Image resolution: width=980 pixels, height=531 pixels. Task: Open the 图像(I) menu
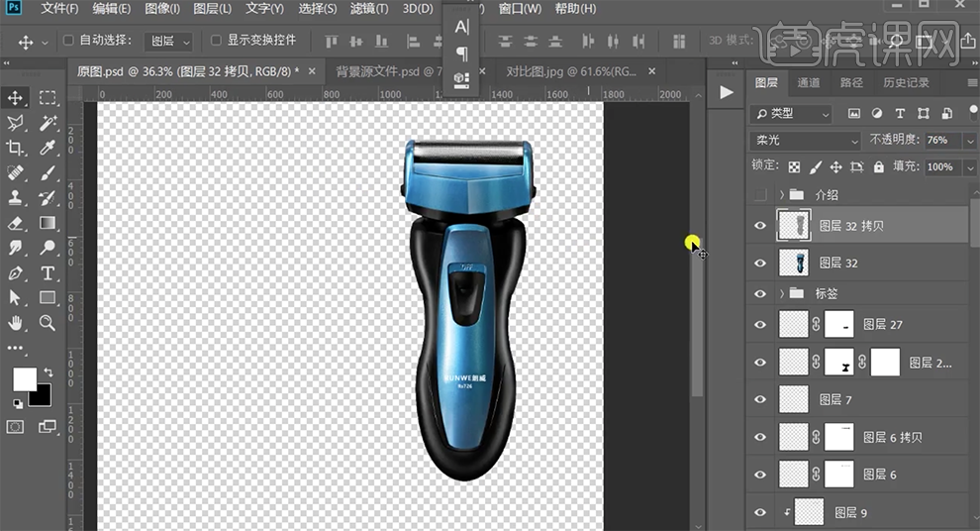[162, 9]
